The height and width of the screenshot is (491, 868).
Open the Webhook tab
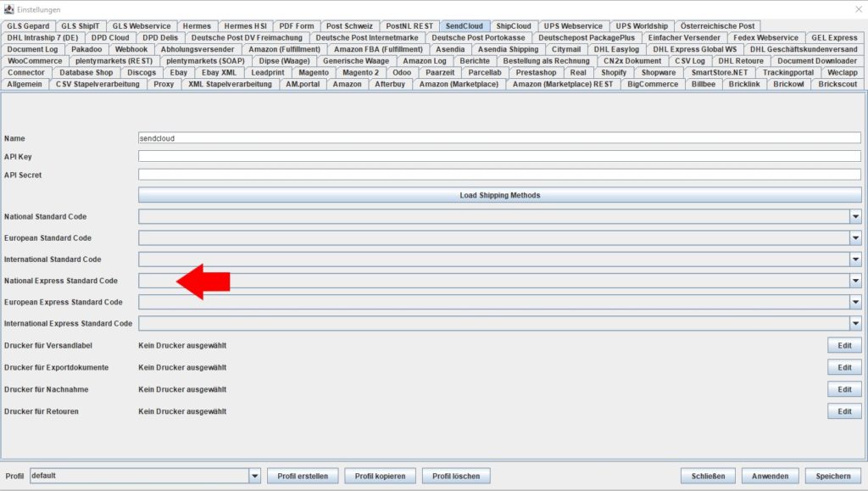(131, 49)
